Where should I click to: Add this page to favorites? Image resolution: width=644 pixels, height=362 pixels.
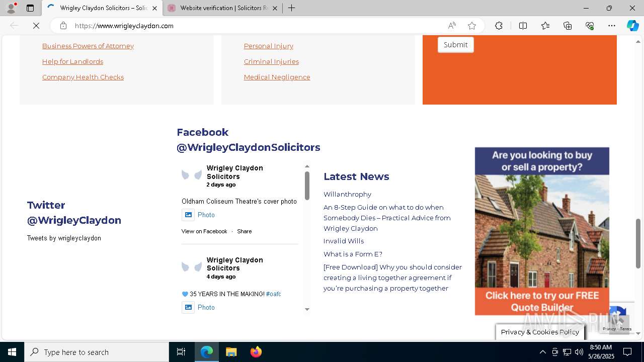pyautogui.click(x=472, y=26)
